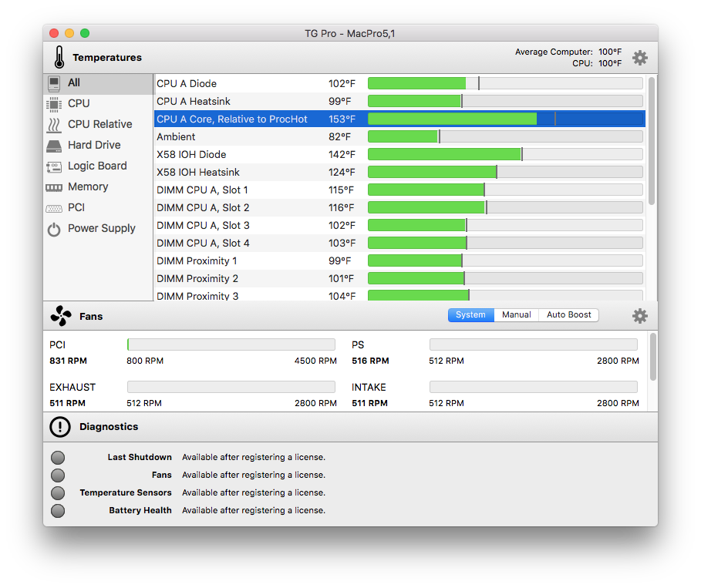Switch fan mode to Auto Boost
Viewport: 701px width, 588px height.
568,315
